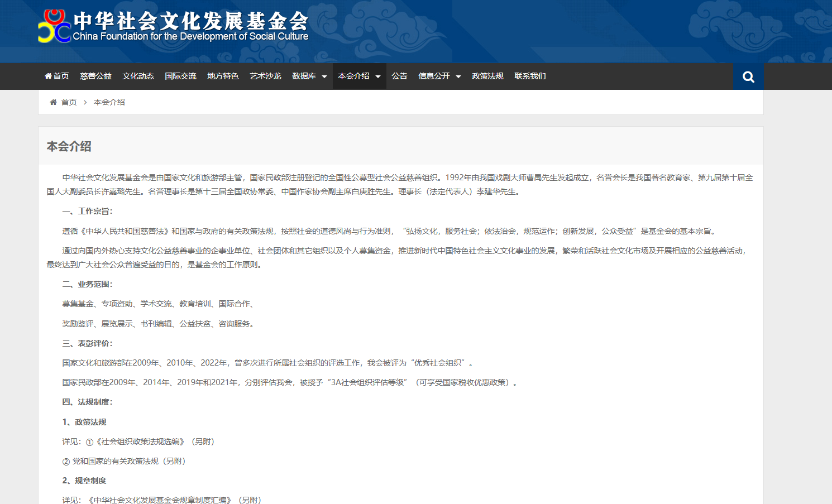
Task: Expand the 本会介绍 dropdown arrow
Action: click(x=378, y=76)
